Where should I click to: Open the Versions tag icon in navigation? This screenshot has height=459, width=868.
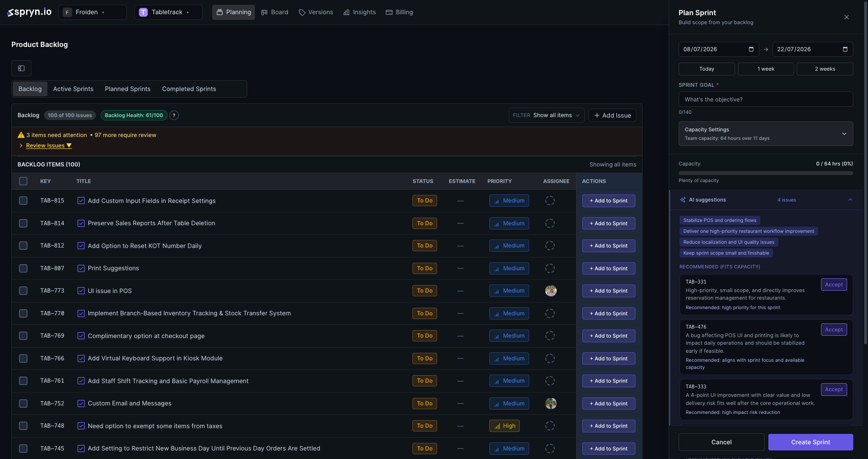point(302,12)
